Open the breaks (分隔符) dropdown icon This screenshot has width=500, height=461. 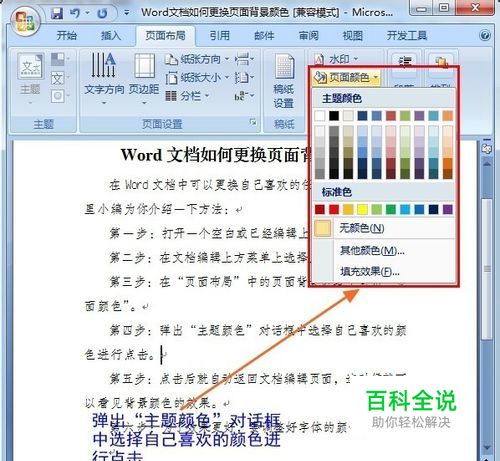tap(244, 60)
